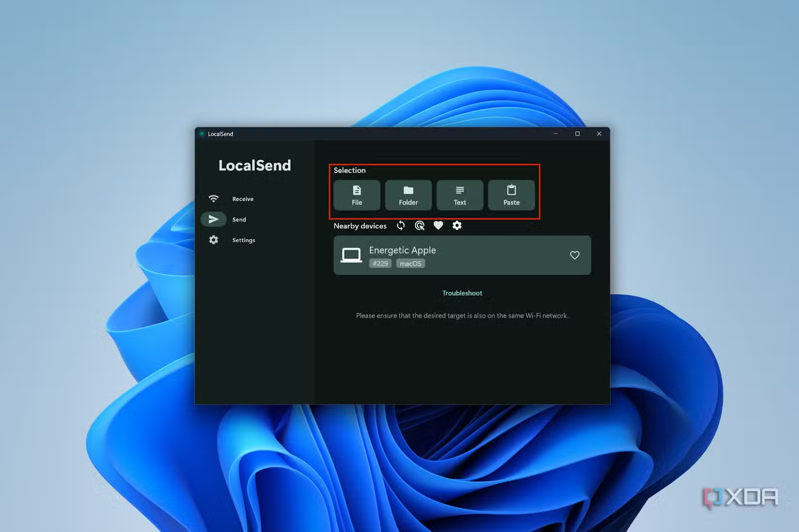
Task: Select the File button under Selection
Action: click(x=357, y=195)
